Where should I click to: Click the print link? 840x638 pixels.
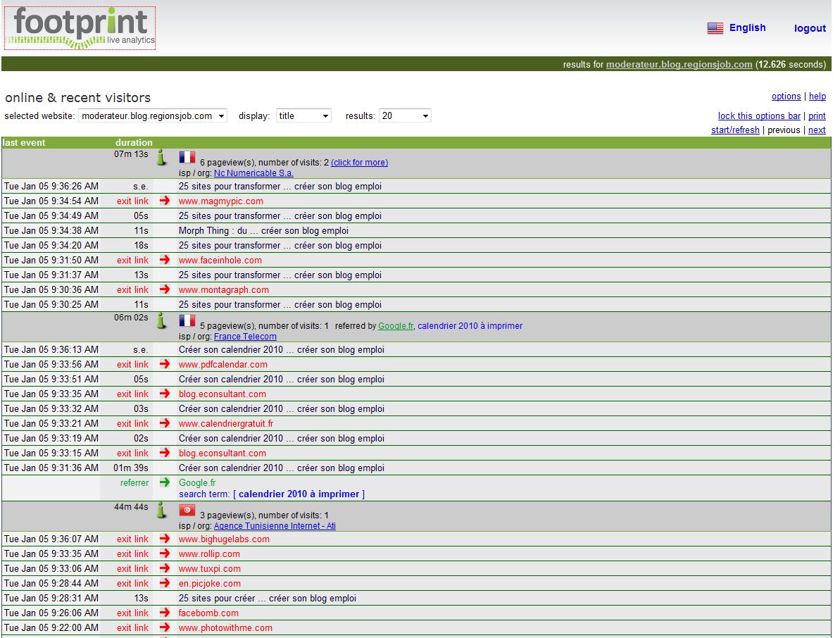click(817, 115)
